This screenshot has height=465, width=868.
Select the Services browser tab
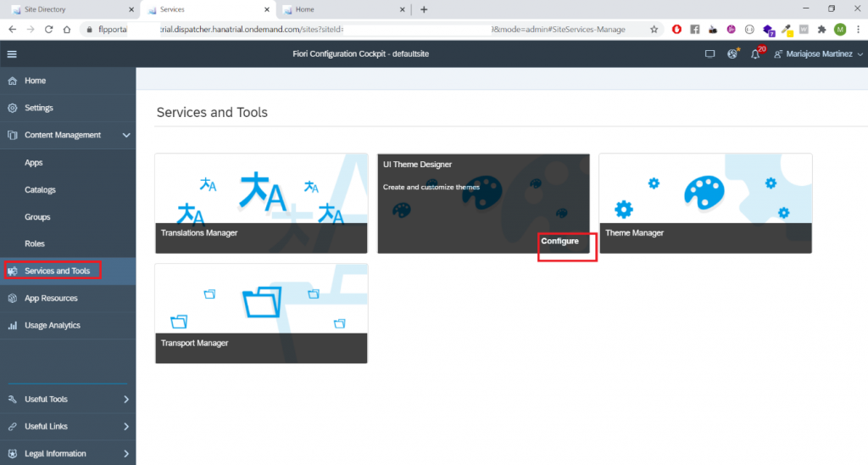pos(209,9)
